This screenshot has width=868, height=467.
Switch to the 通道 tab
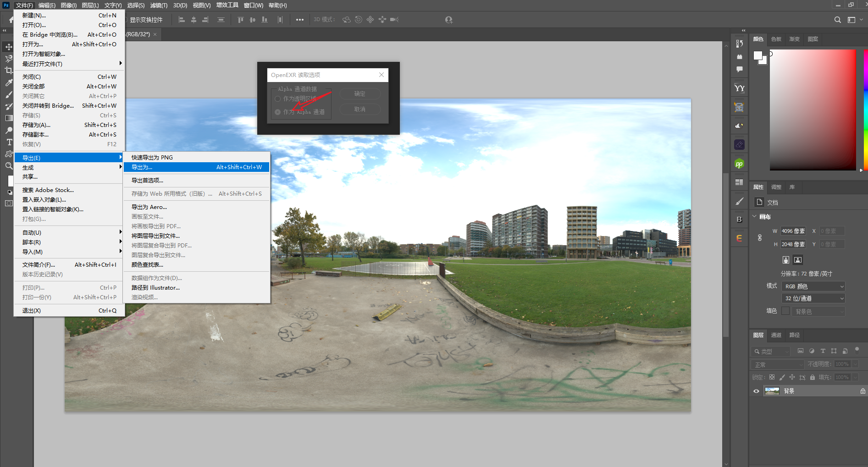click(776, 335)
